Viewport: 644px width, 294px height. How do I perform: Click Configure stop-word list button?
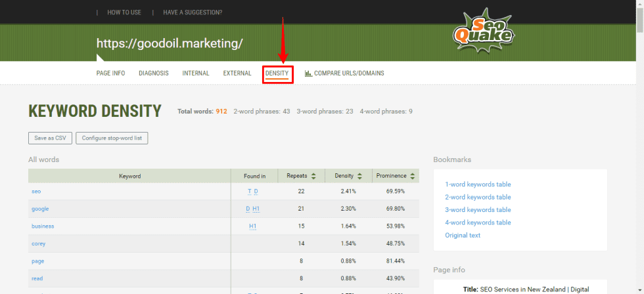click(x=112, y=138)
